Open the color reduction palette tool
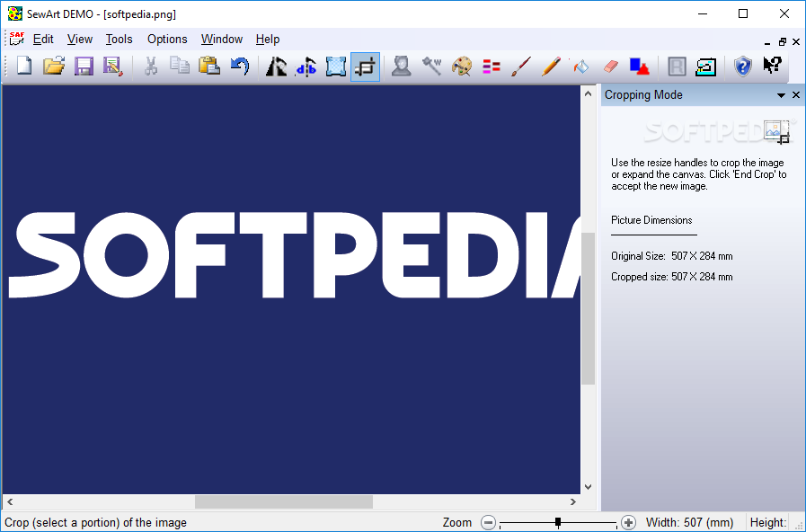 462,66
